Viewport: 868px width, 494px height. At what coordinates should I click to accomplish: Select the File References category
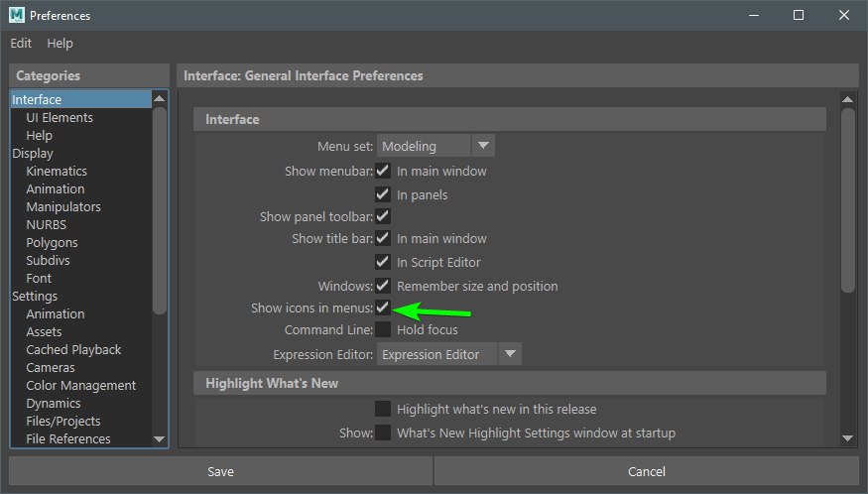68,439
